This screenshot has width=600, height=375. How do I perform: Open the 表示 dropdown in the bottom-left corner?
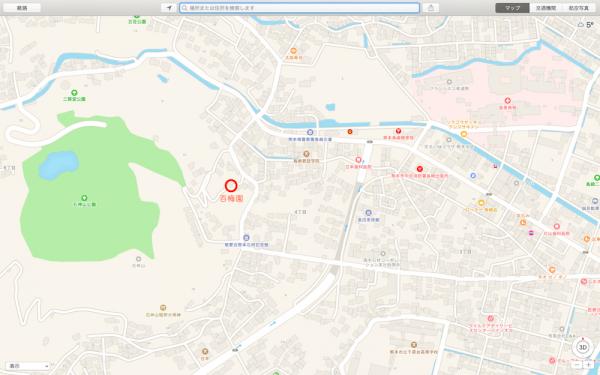pos(28,366)
